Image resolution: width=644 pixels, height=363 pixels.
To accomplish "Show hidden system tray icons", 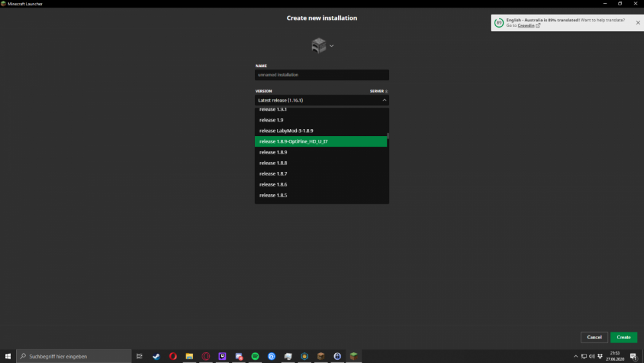I will tap(575, 356).
